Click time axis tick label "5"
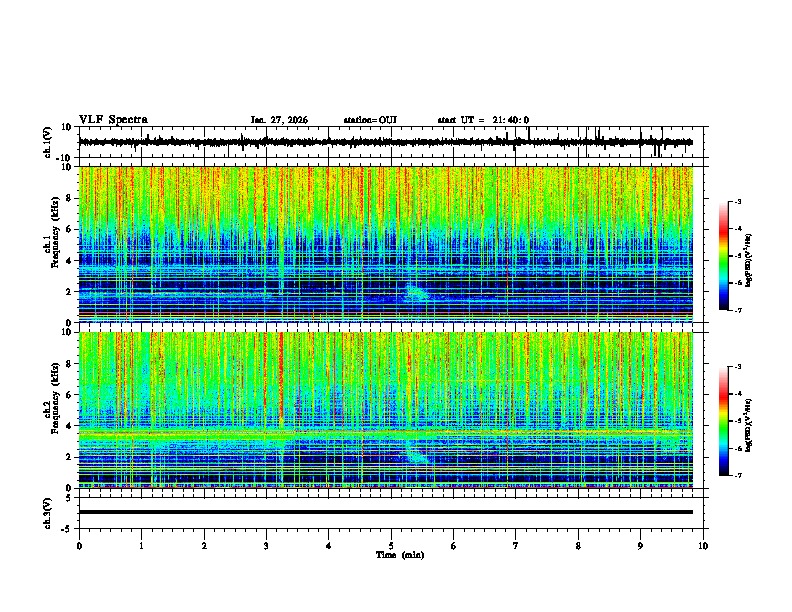The width and height of the screenshot is (792, 612). pyautogui.click(x=391, y=546)
